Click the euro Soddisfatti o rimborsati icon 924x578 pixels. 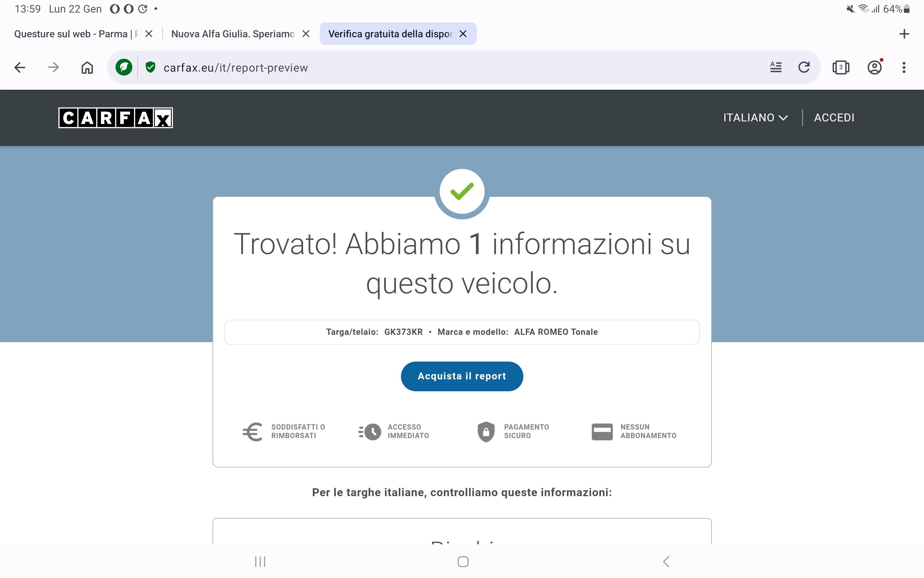(x=252, y=432)
